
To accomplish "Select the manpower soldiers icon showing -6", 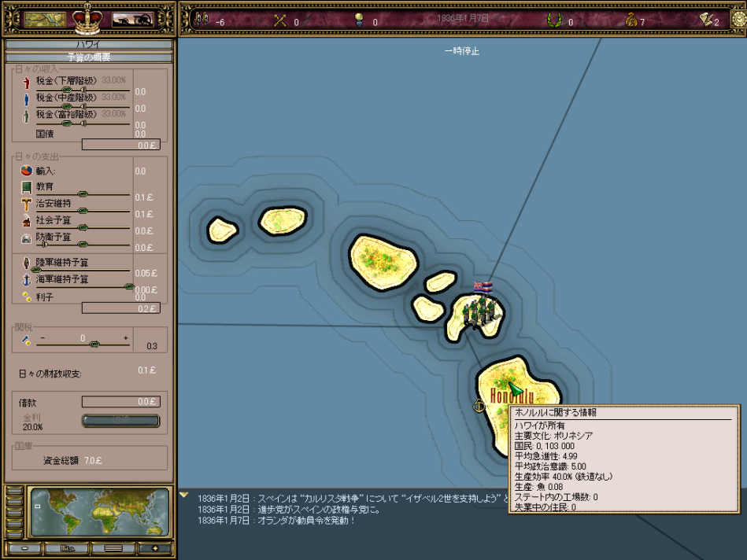I will click(x=202, y=20).
